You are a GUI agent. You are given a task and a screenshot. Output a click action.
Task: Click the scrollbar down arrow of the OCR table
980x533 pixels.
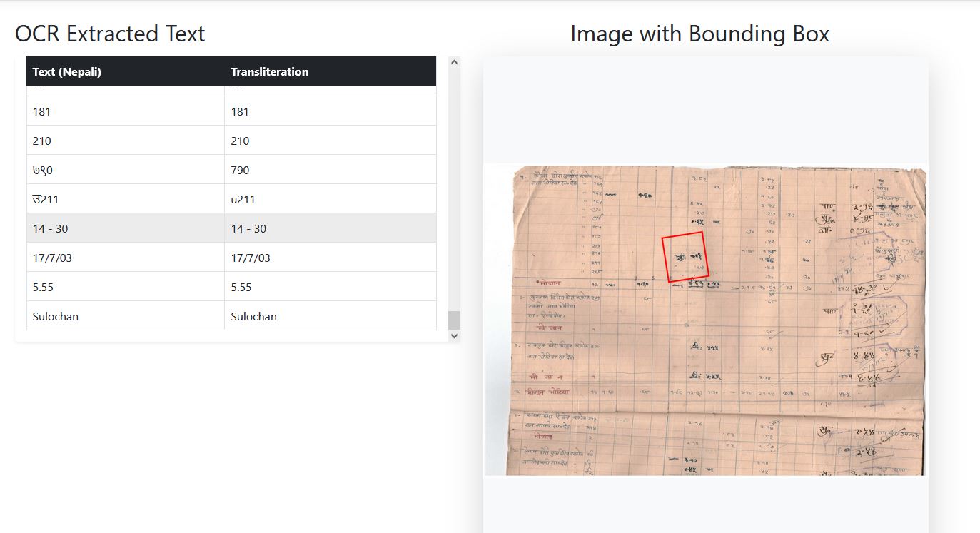click(x=454, y=335)
